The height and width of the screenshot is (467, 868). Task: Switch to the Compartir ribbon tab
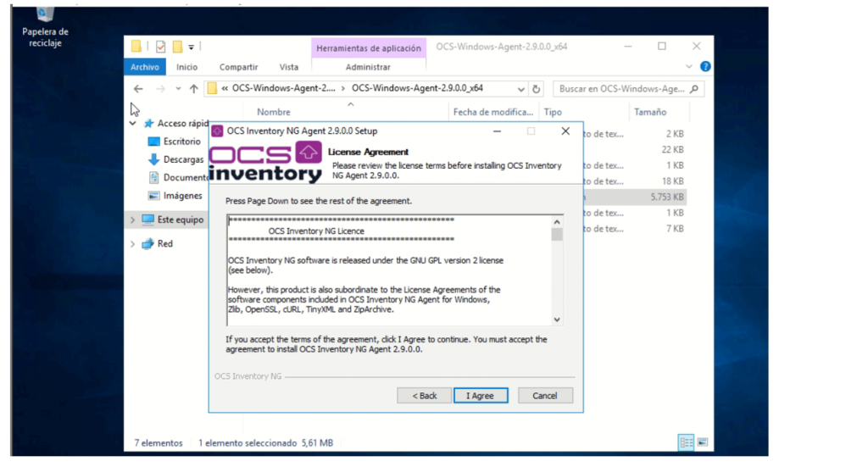[x=238, y=67]
